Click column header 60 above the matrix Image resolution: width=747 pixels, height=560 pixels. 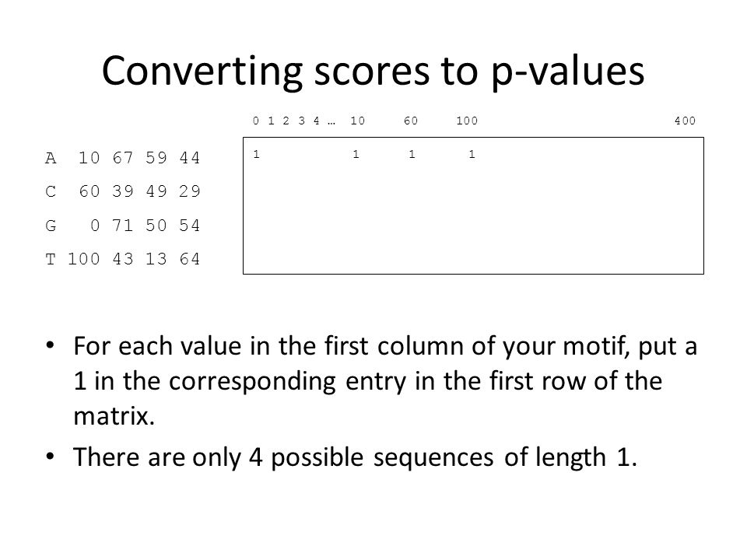pyautogui.click(x=411, y=121)
